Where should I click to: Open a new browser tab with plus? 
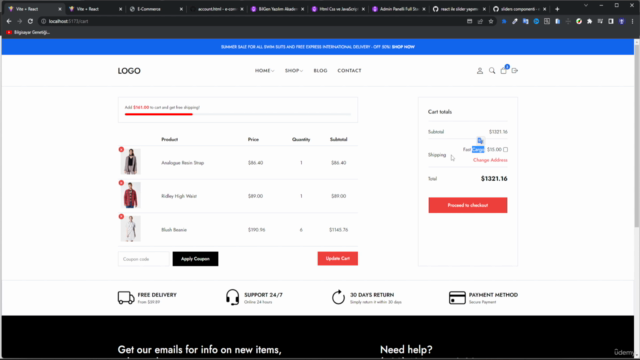(x=557, y=9)
